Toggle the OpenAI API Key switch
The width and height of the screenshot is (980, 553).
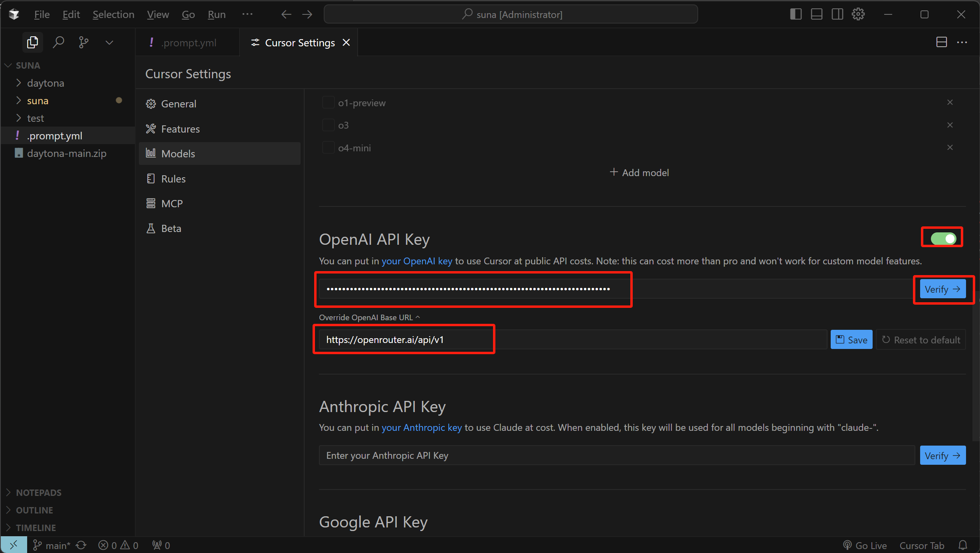pyautogui.click(x=943, y=239)
